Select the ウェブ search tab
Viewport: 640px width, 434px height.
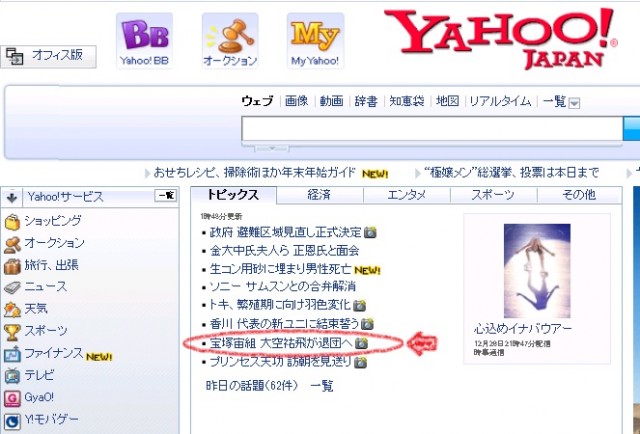click(x=257, y=101)
